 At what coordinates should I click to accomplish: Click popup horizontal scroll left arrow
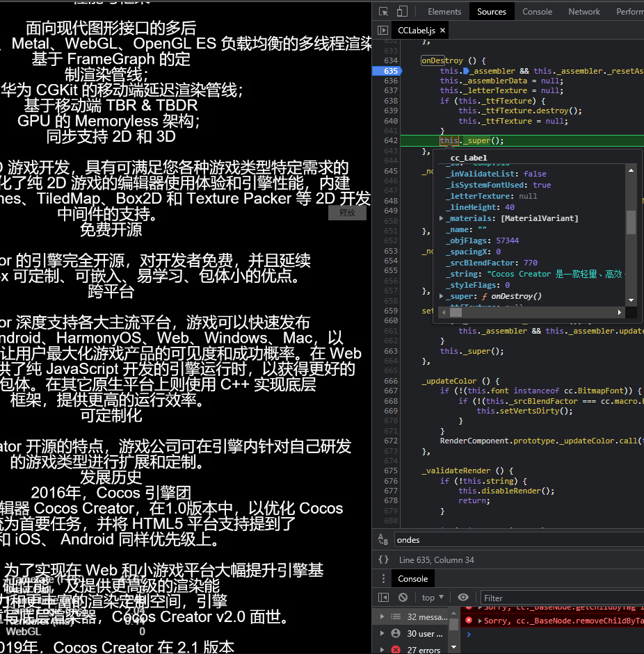(x=444, y=312)
